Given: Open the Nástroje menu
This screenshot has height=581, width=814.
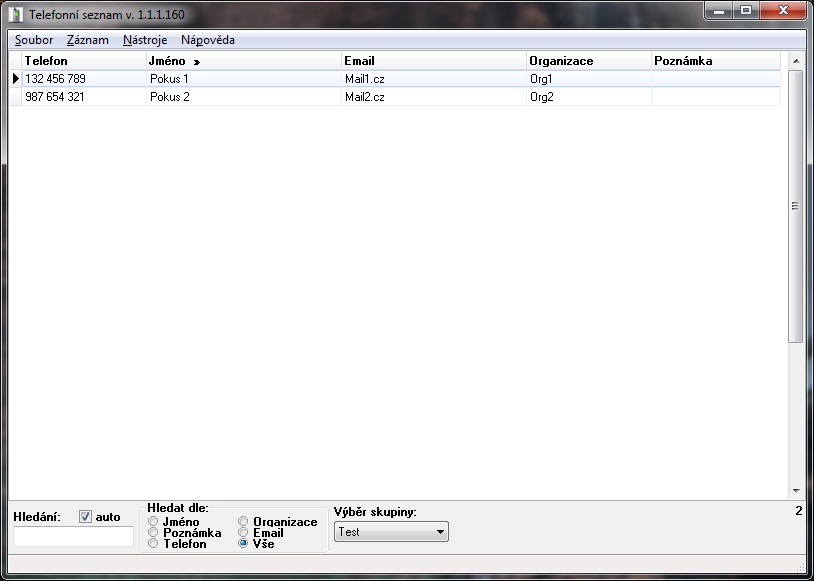Looking at the screenshot, I should [x=145, y=40].
